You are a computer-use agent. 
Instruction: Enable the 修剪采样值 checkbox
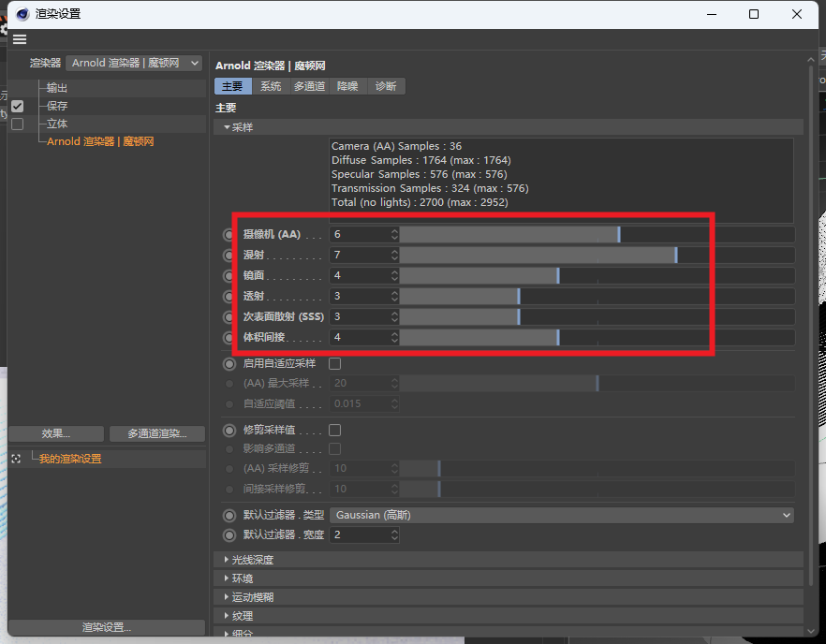pyautogui.click(x=334, y=431)
